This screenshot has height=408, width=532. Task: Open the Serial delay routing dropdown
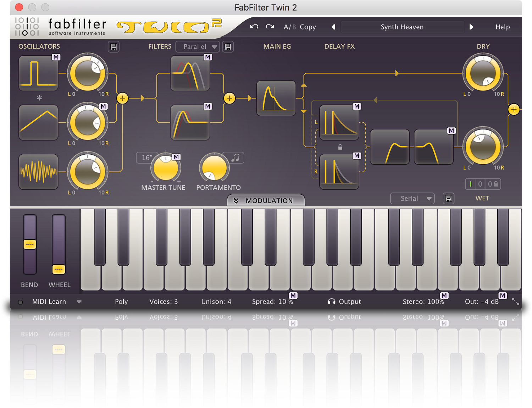[412, 198]
